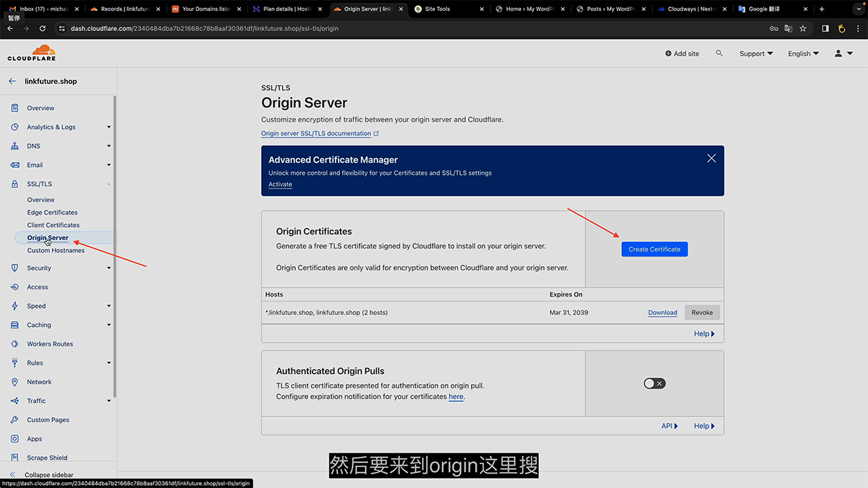868x488 pixels.
Task: Open Help under Authenticated Origin Pulls
Action: (x=704, y=426)
